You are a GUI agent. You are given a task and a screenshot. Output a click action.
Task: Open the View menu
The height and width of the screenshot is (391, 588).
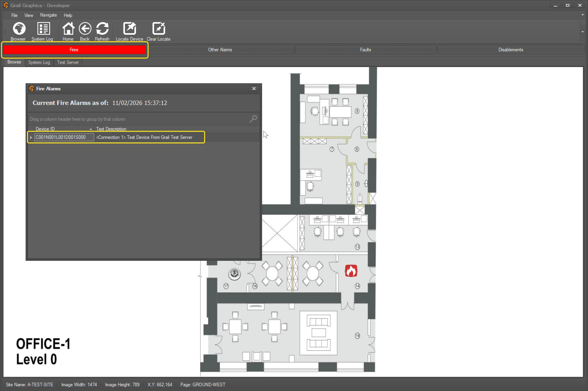coord(29,15)
